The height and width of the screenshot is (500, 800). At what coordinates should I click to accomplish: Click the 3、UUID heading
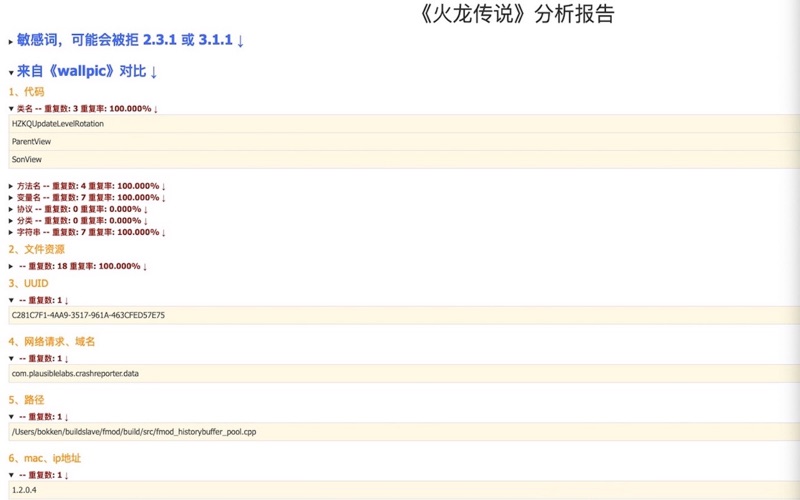pos(28,284)
